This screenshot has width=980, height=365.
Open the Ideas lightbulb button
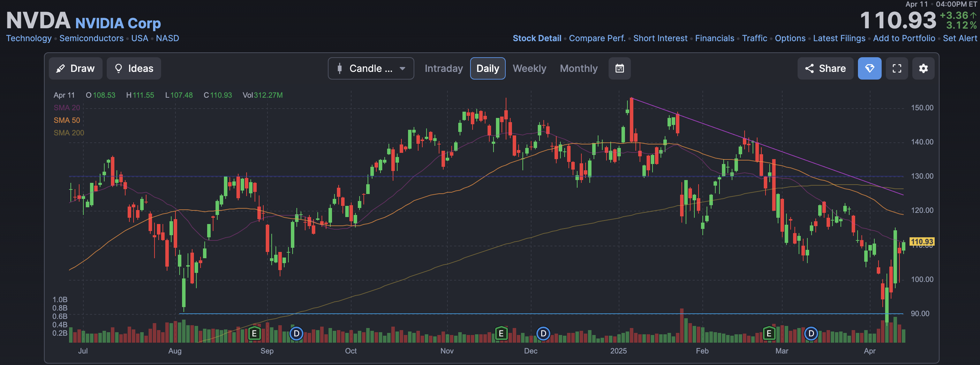coord(134,68)
